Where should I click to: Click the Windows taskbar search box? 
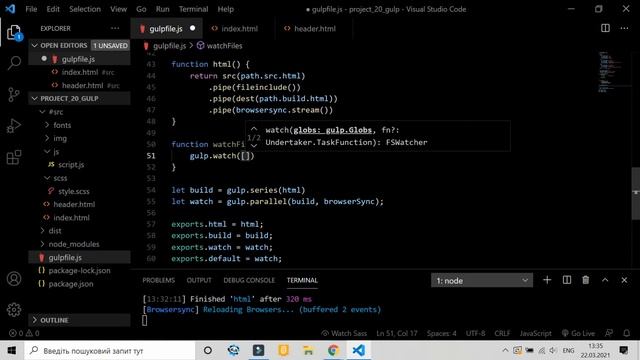tap(109, 350)
